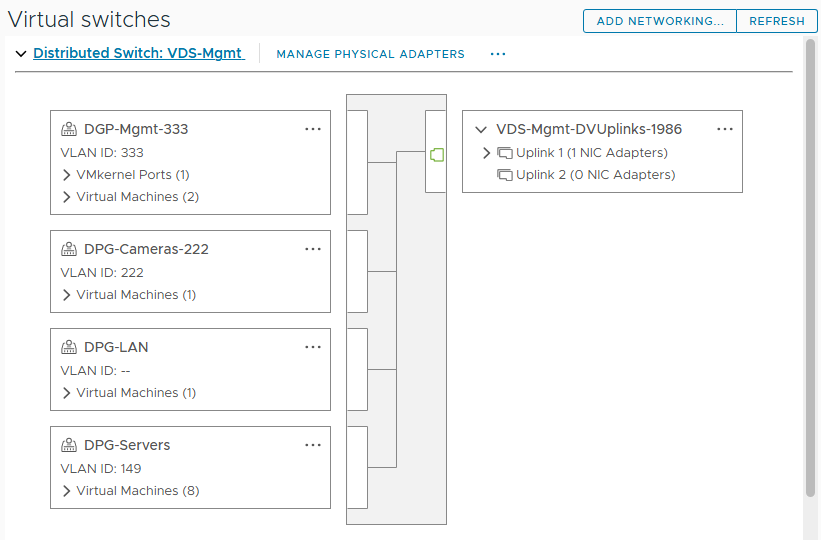Open the Distributed Switch: VDS-Mgmt link

tap(138, 53)
